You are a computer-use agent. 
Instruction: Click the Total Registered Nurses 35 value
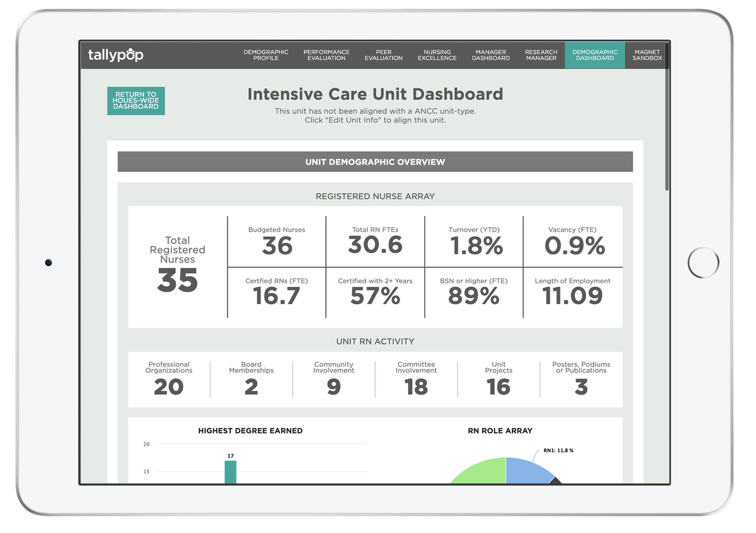click(177, 280)
